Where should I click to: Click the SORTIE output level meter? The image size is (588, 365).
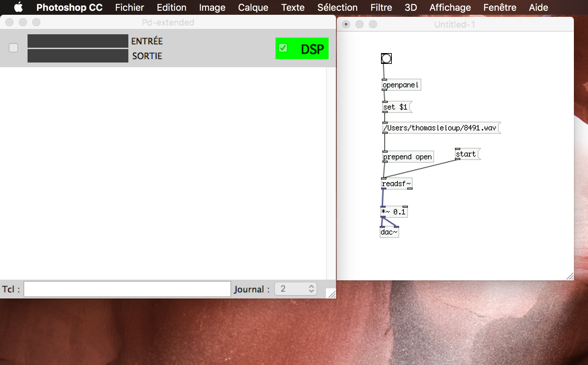pyautogui.click(x=78, y=56)
